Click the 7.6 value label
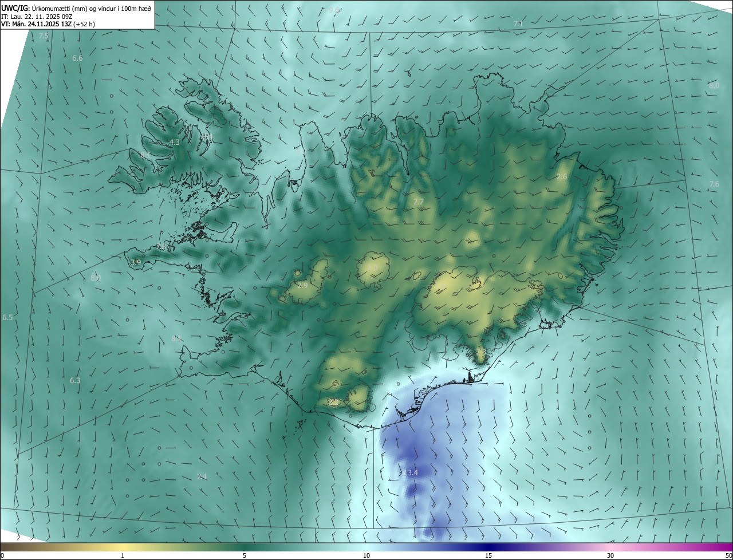This screenshot has width=733, height=560. coord(714,184)
